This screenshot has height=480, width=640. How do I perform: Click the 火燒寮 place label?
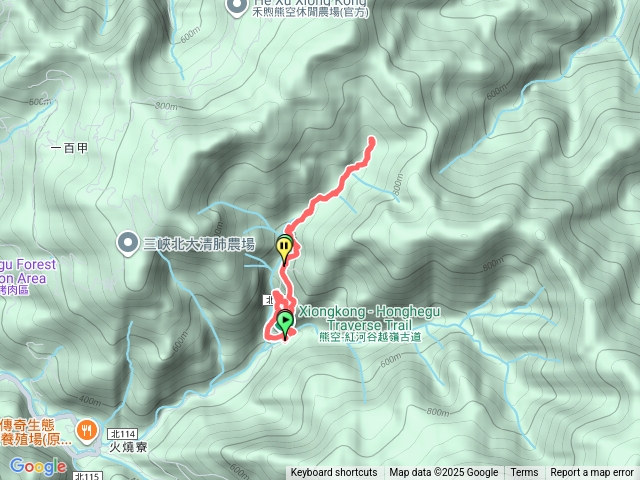(128, 447)
